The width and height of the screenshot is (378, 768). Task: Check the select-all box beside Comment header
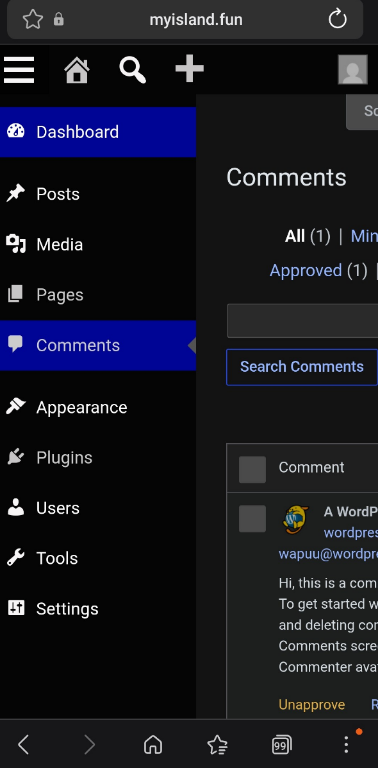[253, 470]
